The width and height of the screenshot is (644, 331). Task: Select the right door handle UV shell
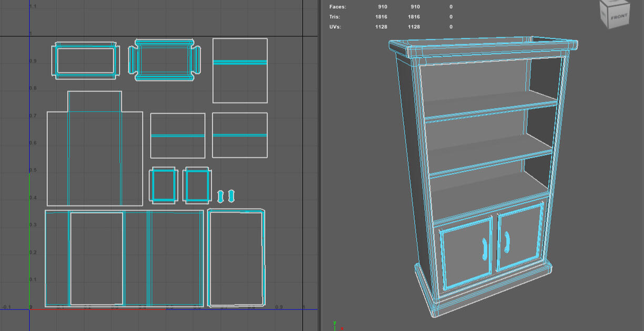click(x=231, y=196)
